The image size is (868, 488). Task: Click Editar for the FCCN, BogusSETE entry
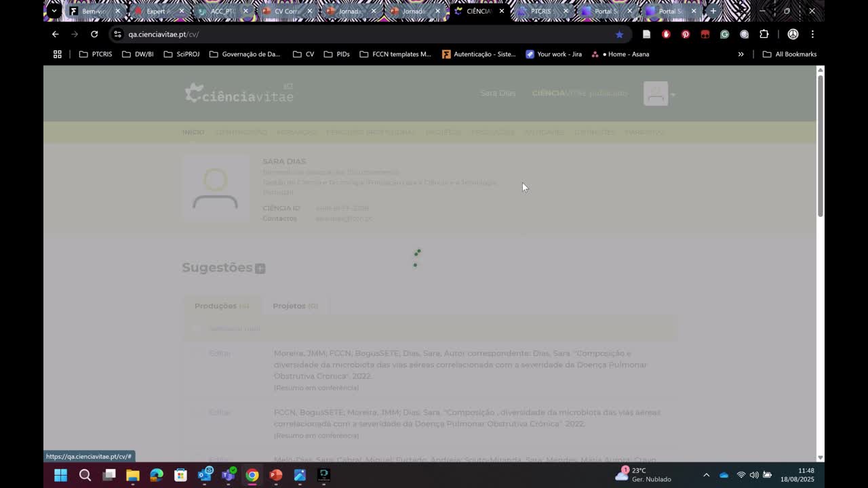pos(220,412)
